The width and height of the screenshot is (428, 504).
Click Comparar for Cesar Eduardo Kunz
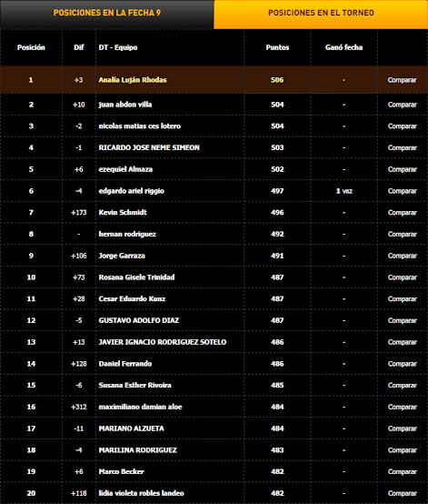click(x=402, y=299)
